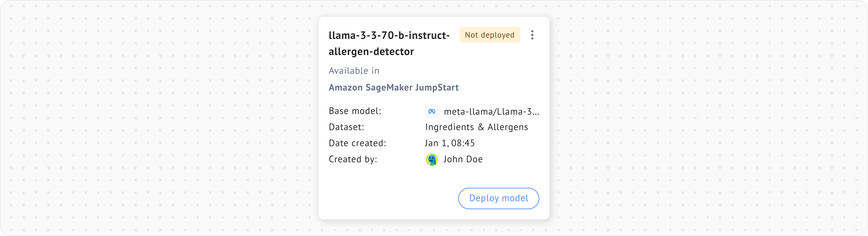This screenshot has height=236, width=868.
Task: Click the Ingredients & Allergens dataset value
Action: pos(476,127)
